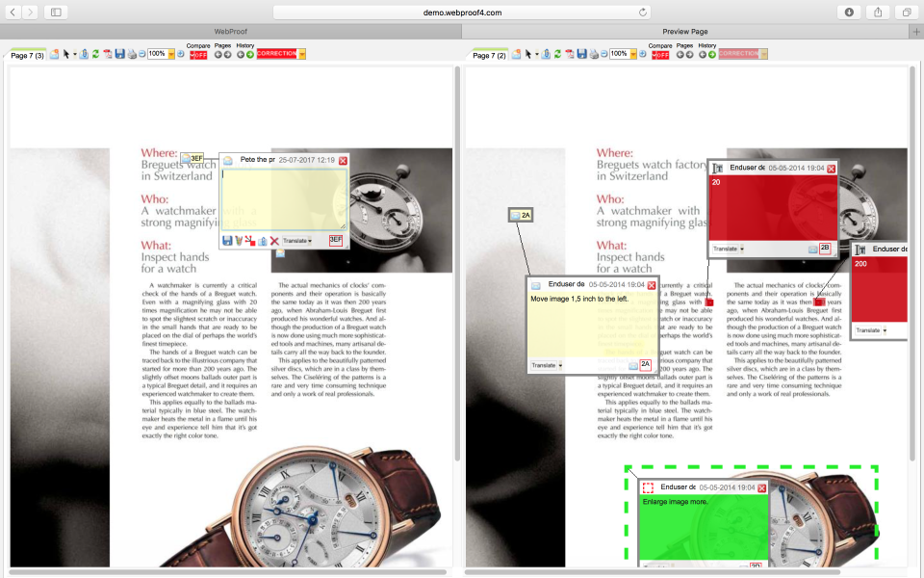Open pointer tool dropdown arrow in right toolbar

pos(537,54)
